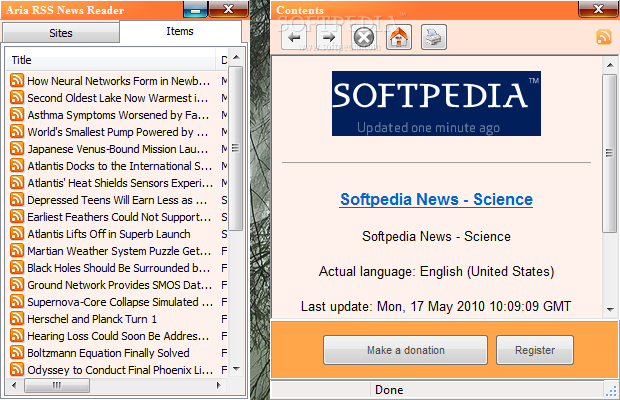Select 'Odyssey to Conduct Final Phoenix Li...' item
The width and height of the screenshot is (620, 400).
[x=119, y=370]
